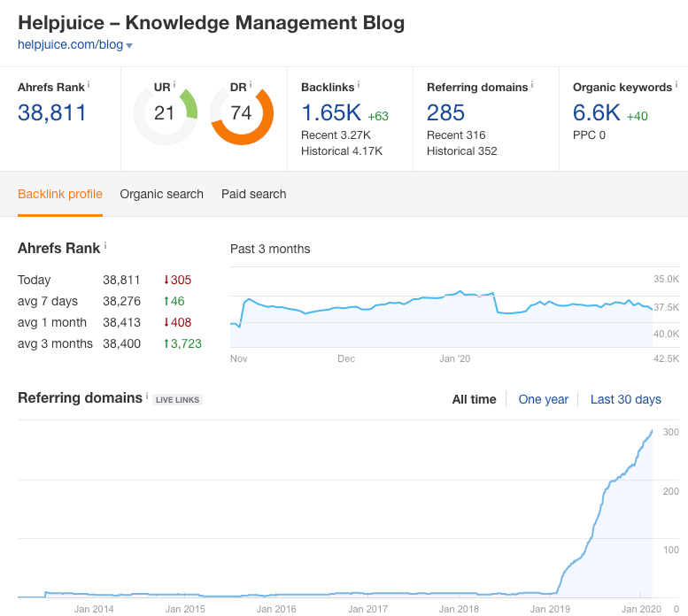Click info icon next to Organic keywords
Image resolution: width=688 pixels, height=616 pixels.
coord(676,85)
